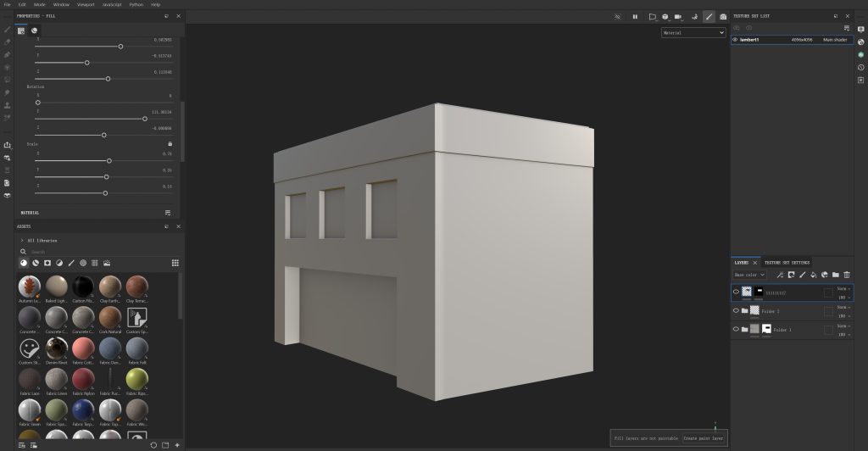868x451 pixels.
Task: Adjust the Scale X slider handle
Action: click(109, 161)
